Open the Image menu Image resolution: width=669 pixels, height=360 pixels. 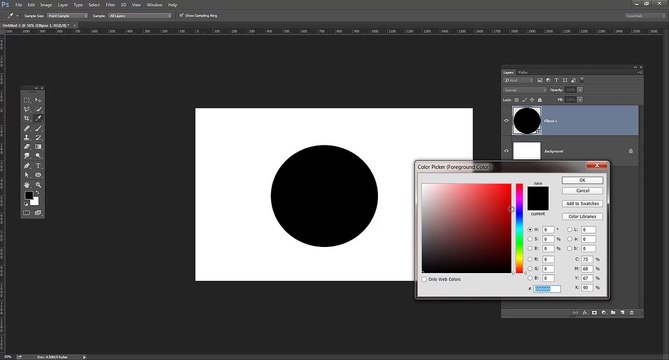[46, 5]
